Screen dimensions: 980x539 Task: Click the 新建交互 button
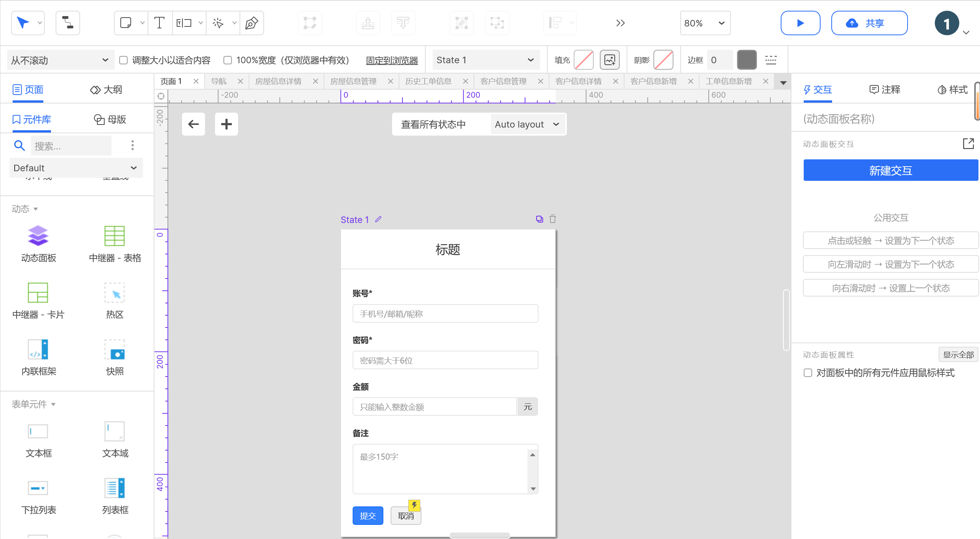[x=891, y=170]
